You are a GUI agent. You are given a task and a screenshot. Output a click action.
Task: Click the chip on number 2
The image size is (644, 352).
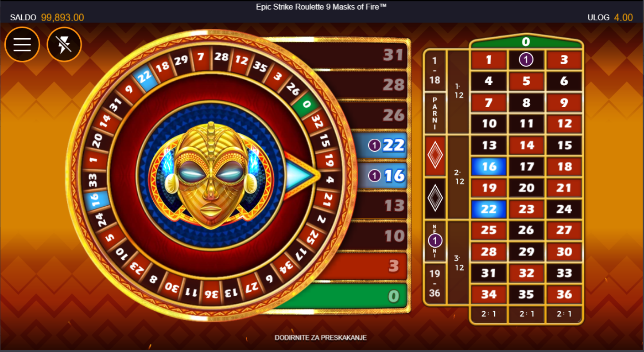point(526,59)
